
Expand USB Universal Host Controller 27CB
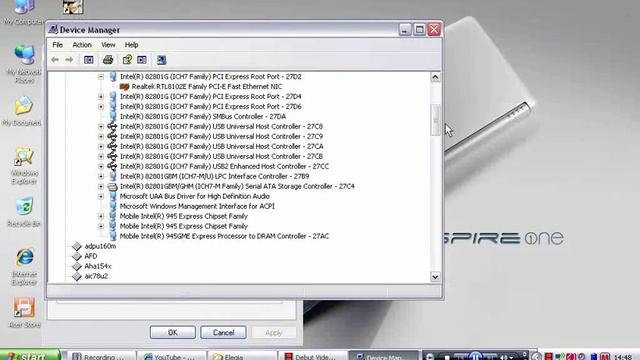pos(101,156)
